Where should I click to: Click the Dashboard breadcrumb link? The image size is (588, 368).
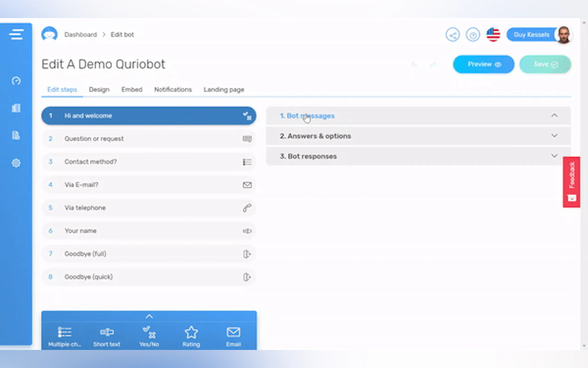click(x=81, y=35)
